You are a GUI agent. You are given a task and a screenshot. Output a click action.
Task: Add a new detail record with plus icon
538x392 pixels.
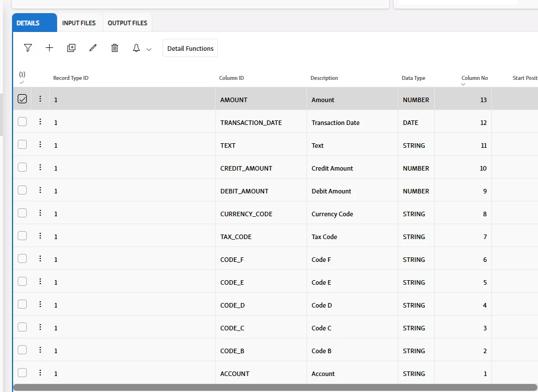click(x=50, y=48)
